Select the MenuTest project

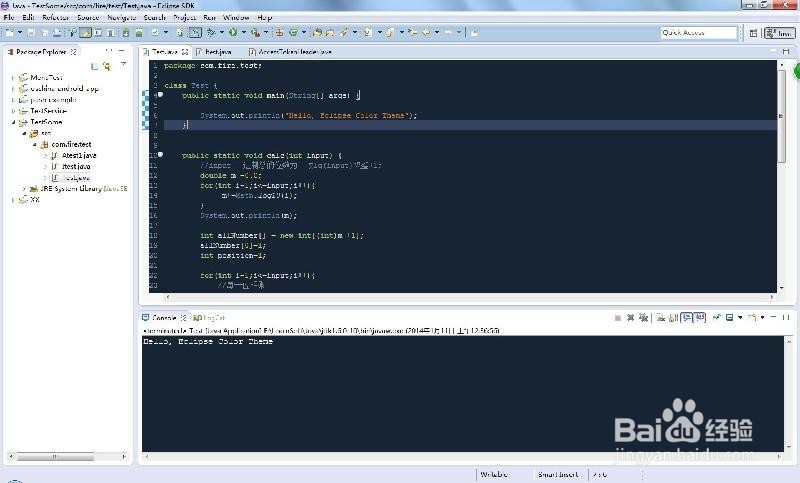46,78
